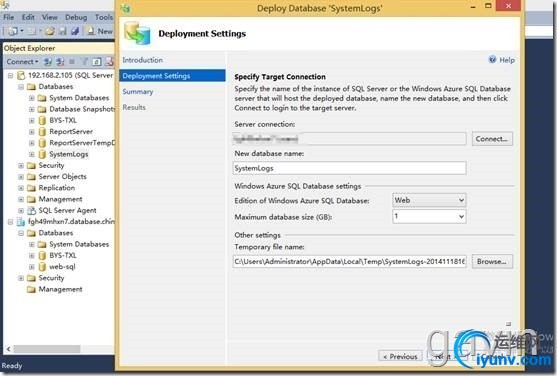The width and height of the screenshot is (557, 376).
Task: Click left arrow of Object Explorer scrollbar
Action: [x=8, y=349]
